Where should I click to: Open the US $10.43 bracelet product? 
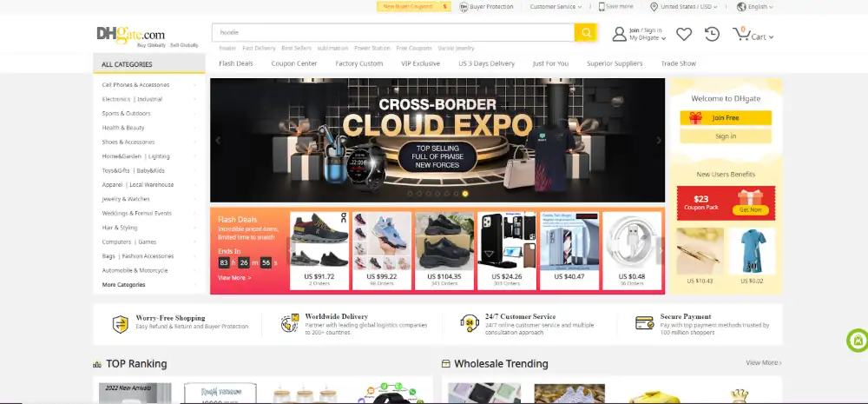point(700,256)
